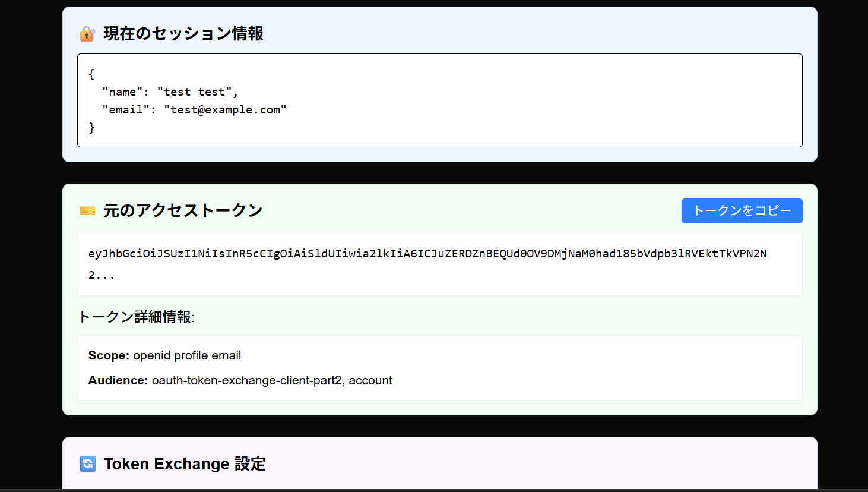Click the bold Scope: label

(x=109, y=355)
